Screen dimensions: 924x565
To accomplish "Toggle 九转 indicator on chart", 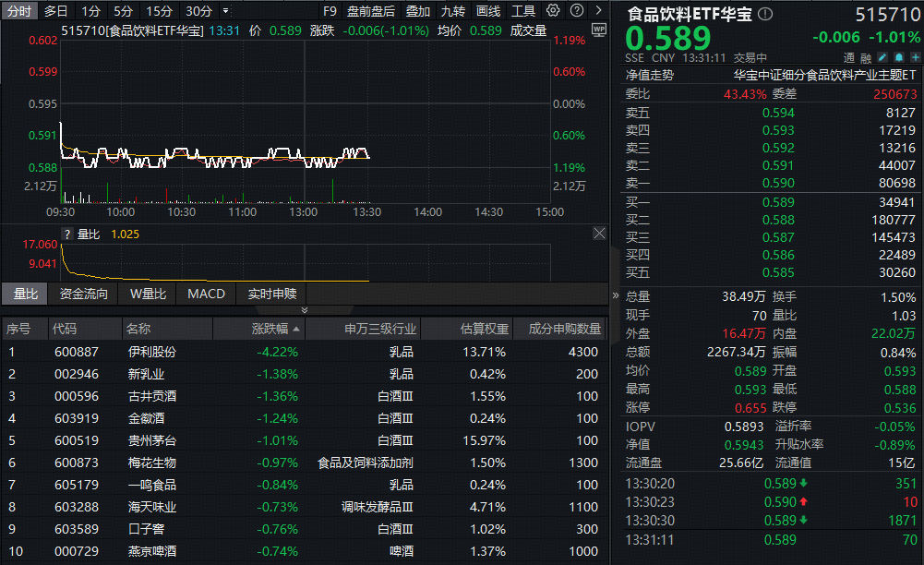I will (453, 11).
